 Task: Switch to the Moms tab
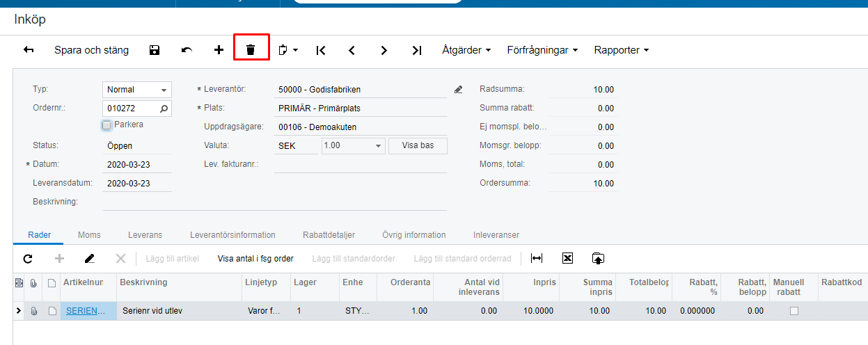(89, 235)
